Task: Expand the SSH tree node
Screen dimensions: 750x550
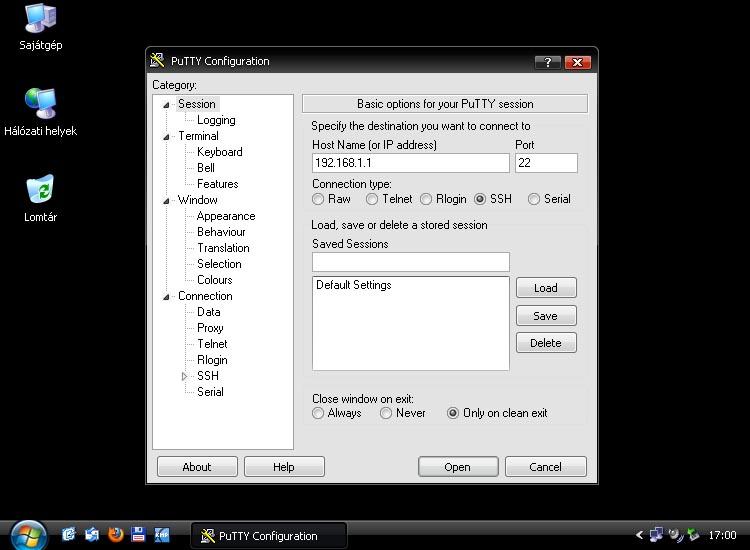Action: click(184, 376)
